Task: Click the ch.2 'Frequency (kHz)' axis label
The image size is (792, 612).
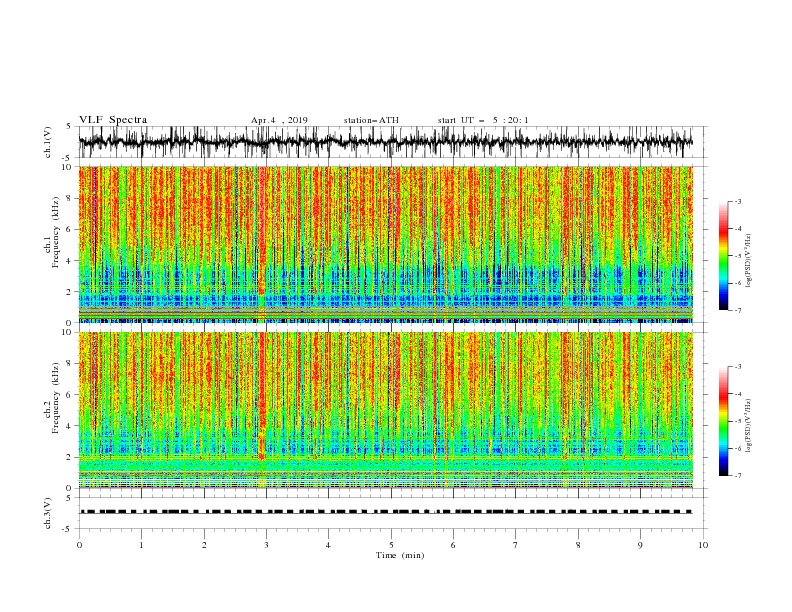Action: coord(55,397)
